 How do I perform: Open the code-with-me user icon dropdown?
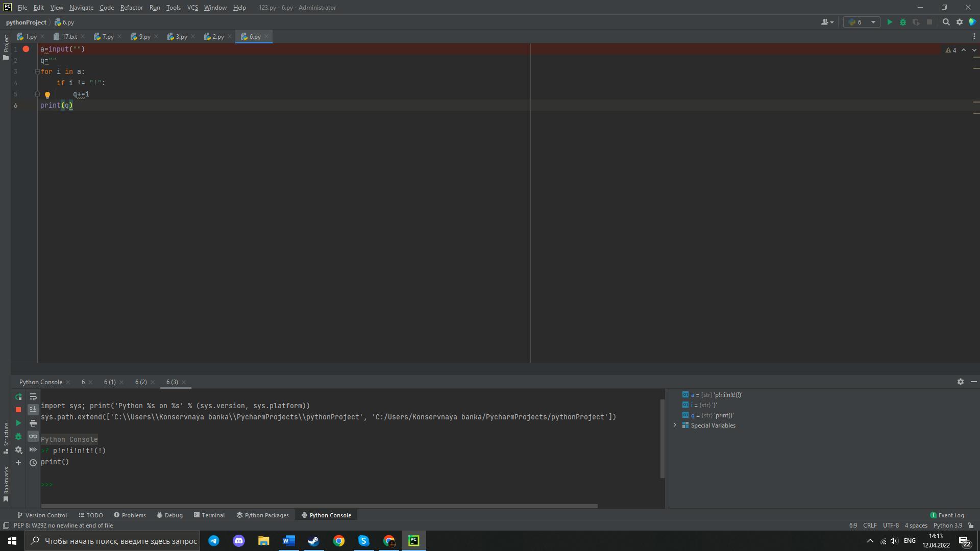click(x=827, y=22)
